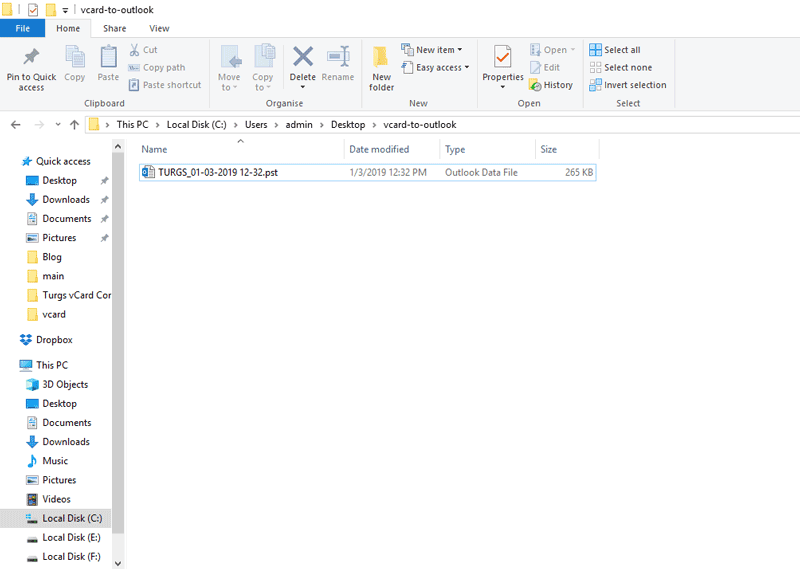Sort by Date modified column header
The image size is (800, 569).
(391, 149)
